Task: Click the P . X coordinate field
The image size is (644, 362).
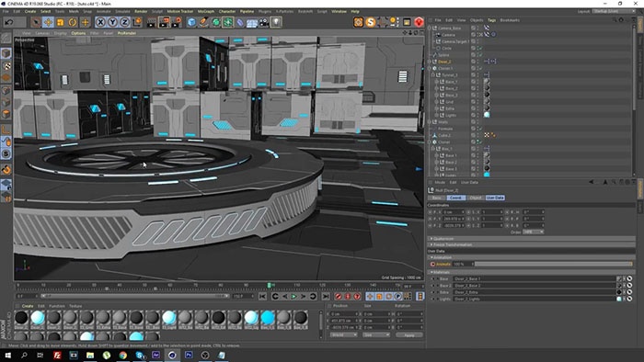Action: click(x=453, y=212)
